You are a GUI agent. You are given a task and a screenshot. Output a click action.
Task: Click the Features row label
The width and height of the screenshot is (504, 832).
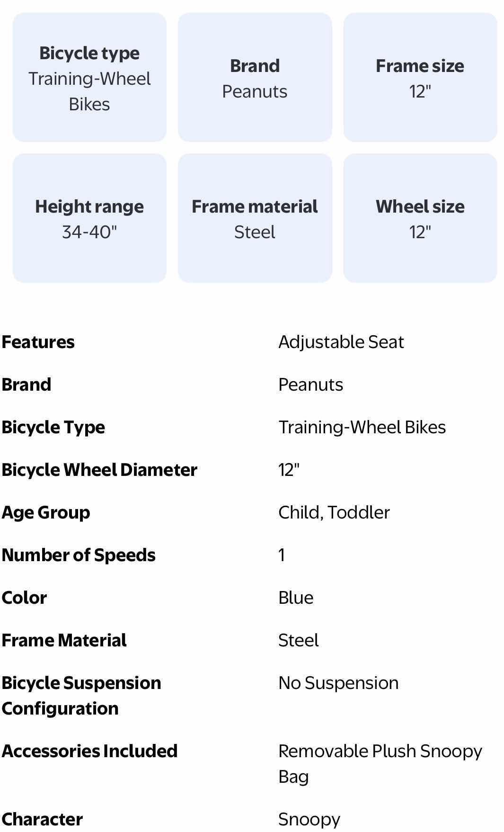coord(38,342)
